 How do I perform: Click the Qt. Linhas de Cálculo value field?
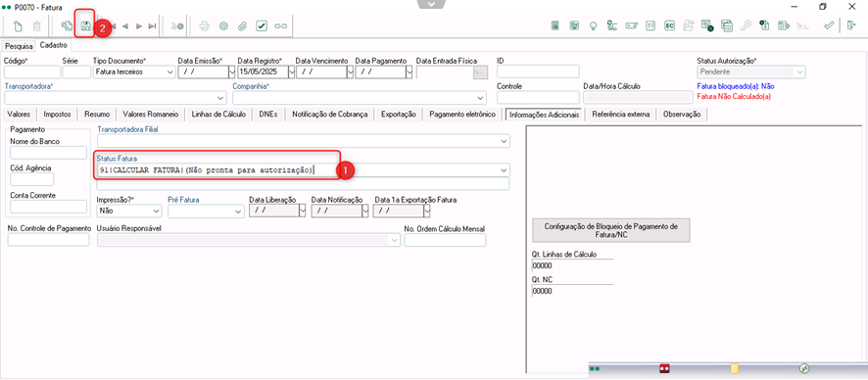click(572, 265)
